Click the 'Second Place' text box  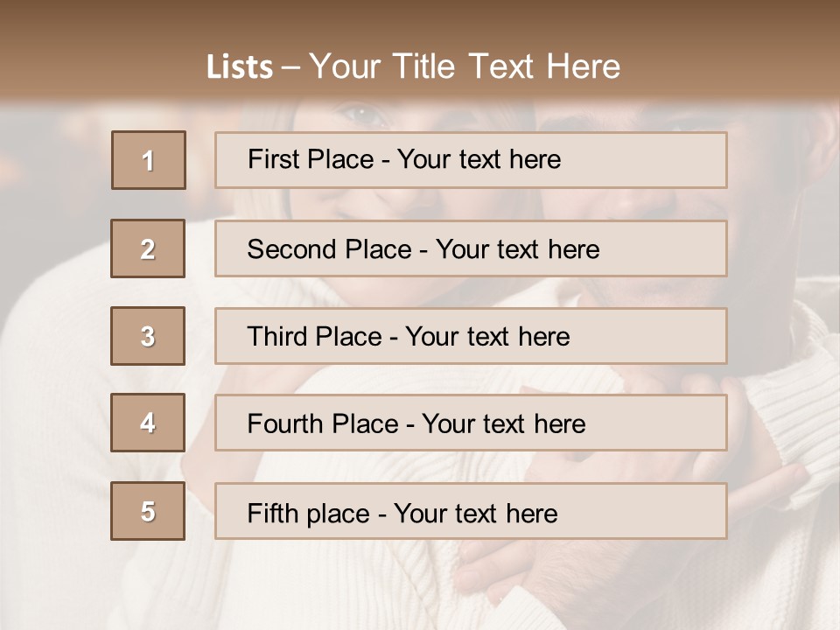coord(471,248)
